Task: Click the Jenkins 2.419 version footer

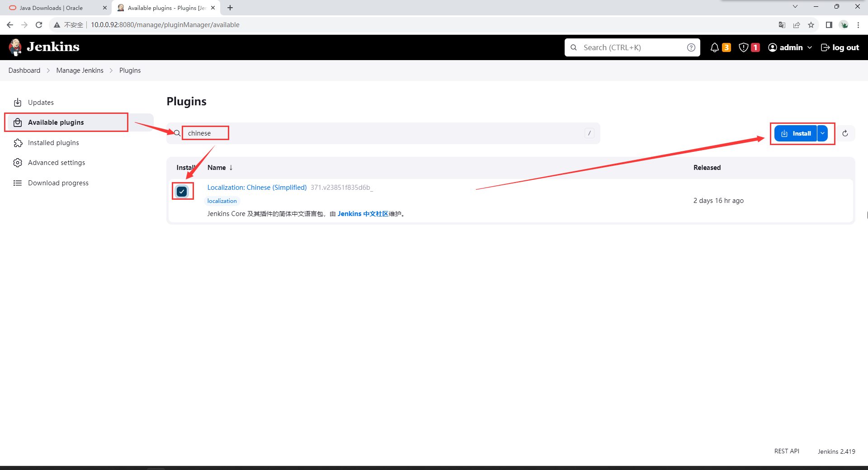Action: [x=836, y=451]
